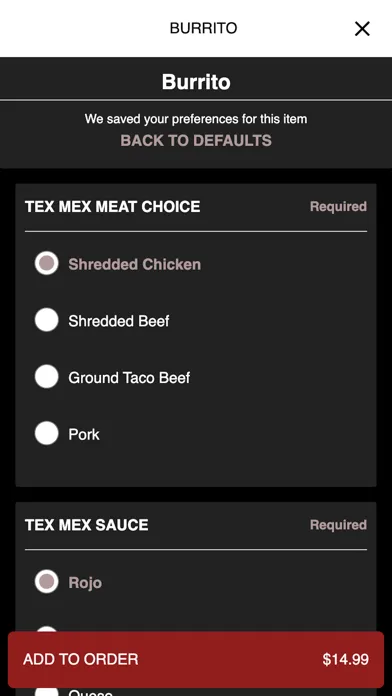Viewport: 392px width, 696px height.
Task: Click the $14.99 price on order bar
Action: (345, 660)
